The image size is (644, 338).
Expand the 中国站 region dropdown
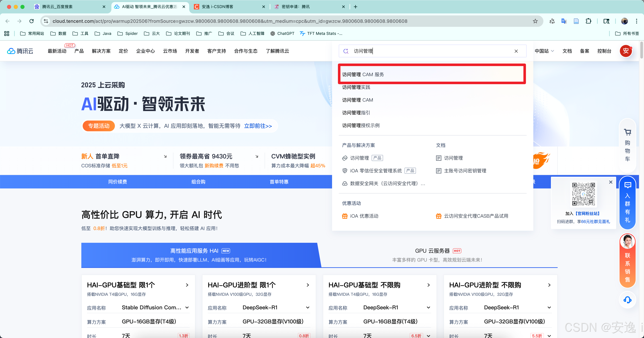[x=544, y=51]
